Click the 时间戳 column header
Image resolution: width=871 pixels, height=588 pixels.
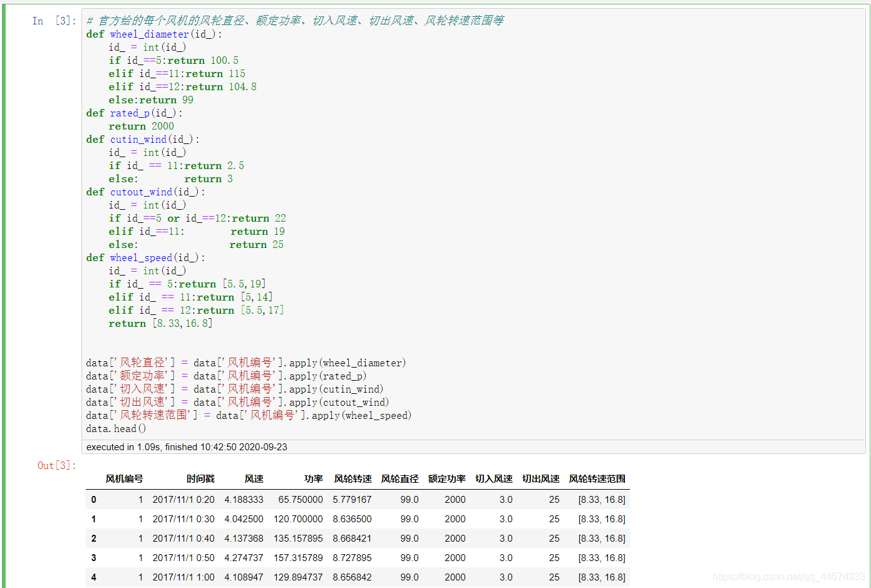pos(200,479)
